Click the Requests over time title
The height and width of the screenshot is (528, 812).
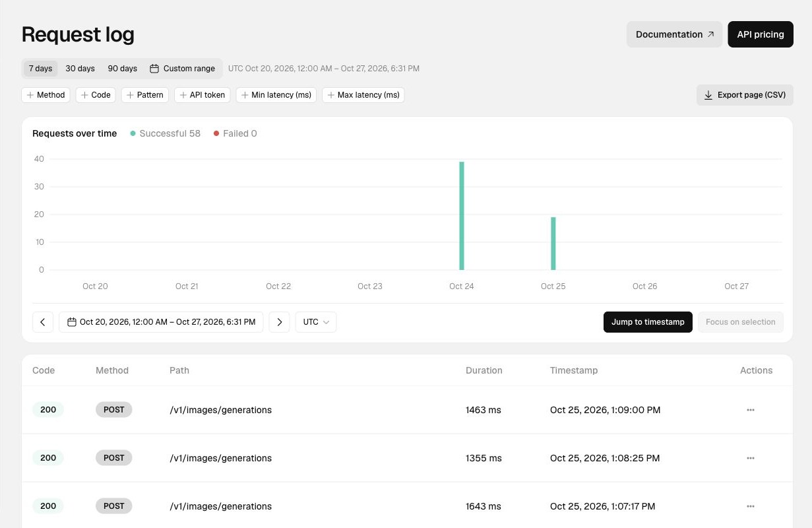(75, 133)
